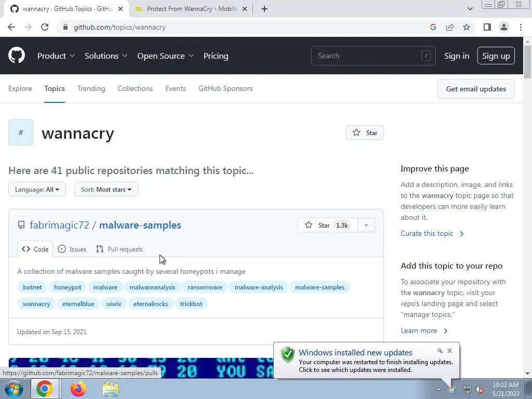Viewport: 532px width, 399px height.
Task: Open Windows Explorer from the taskbar
Action: tap(111, 390)
